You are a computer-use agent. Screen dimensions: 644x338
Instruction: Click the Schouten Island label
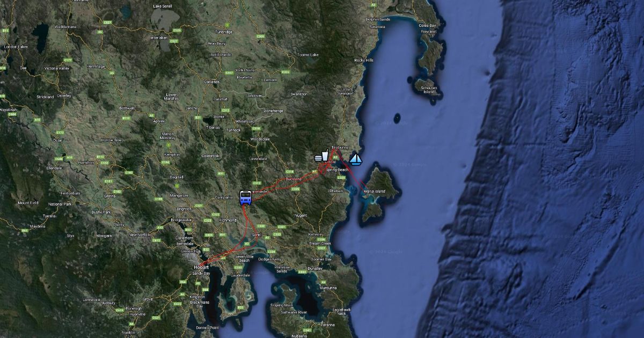[429, 89]
